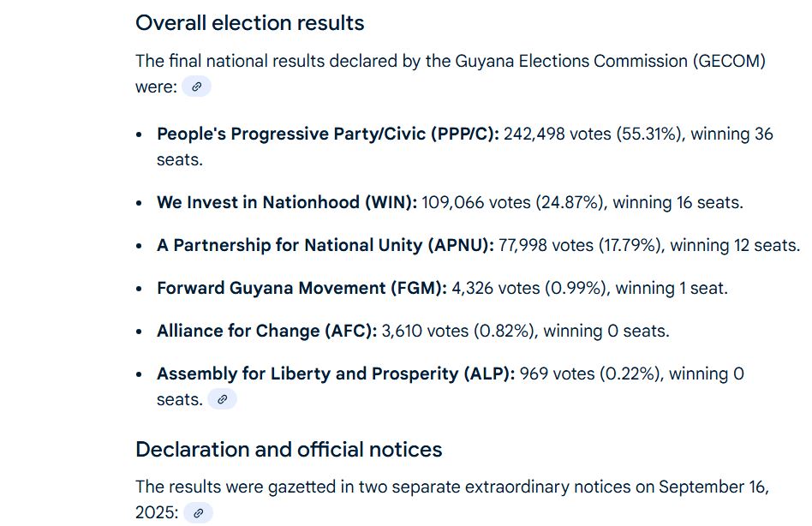812x526 pixels.
Task: Click the "September 16," date text
Action: pos(714,487)
